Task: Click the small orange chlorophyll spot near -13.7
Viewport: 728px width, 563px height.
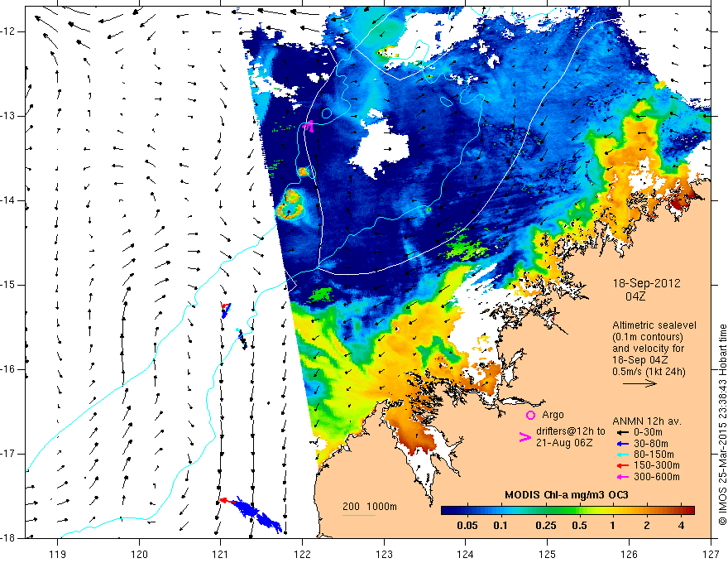Action: click(x=304, y=172)
